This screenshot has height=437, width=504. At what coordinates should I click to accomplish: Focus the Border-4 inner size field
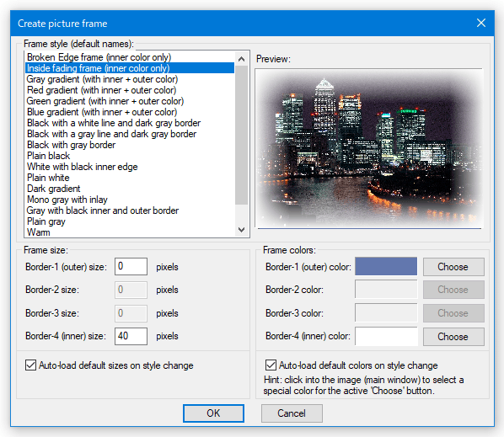coord(131,336)
